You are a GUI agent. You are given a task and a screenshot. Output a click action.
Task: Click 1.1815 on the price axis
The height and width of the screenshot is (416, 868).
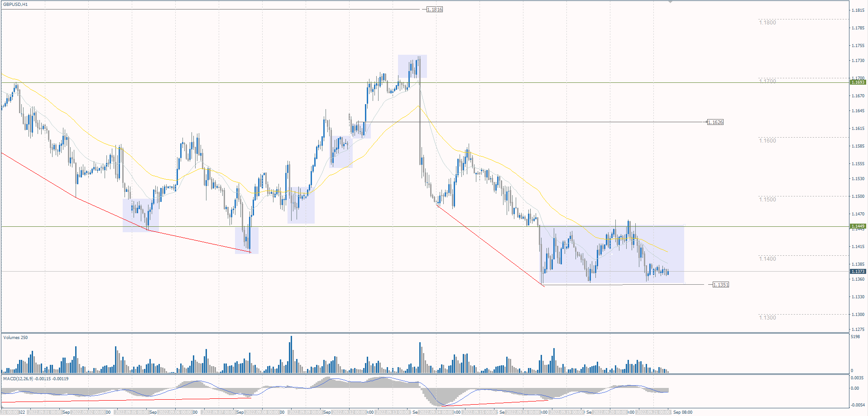coord(858,10)
